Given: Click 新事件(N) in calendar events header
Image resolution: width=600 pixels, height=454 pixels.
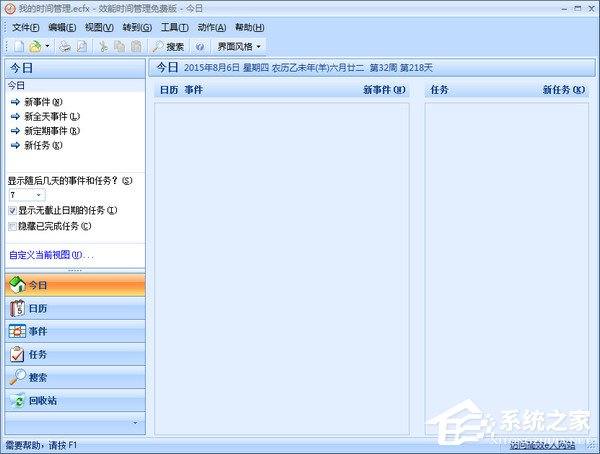Looking at the screenshot, I should pyautogui.click(x=384, y=90).
